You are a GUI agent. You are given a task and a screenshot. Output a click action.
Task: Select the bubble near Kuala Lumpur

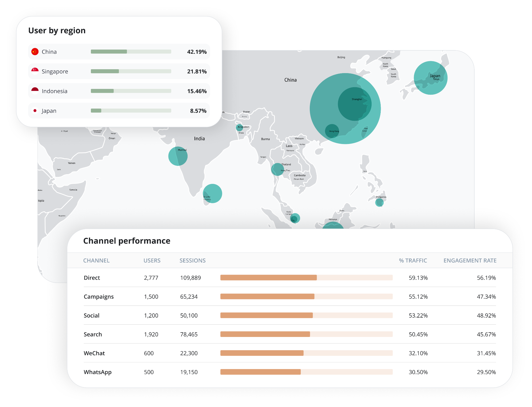[x=295, y=218]
